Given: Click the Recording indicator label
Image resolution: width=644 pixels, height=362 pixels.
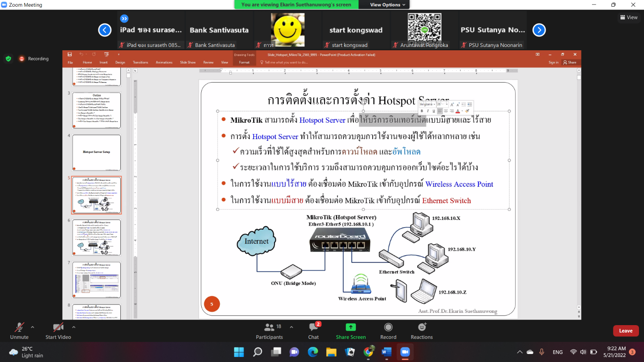Looking at the screenshot, I should pyautogui.click(x=38, y=59).
